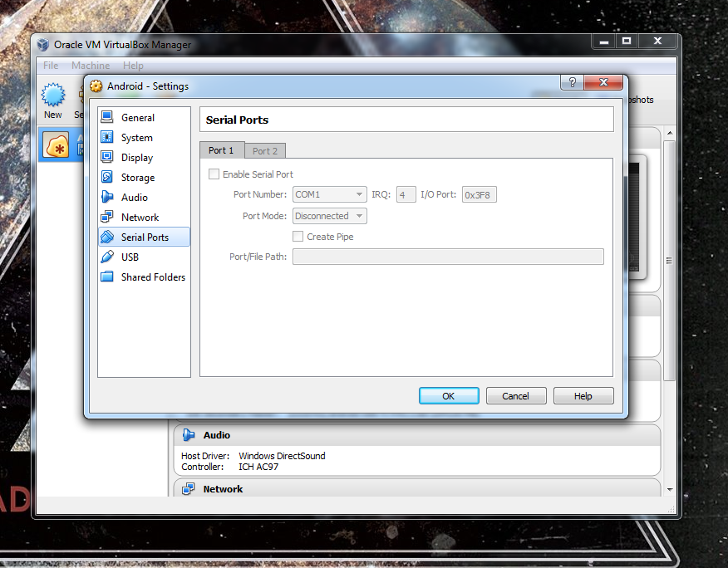Click the manager details scrollbar up arrow

pyautogui.click(x=670, y=133)
